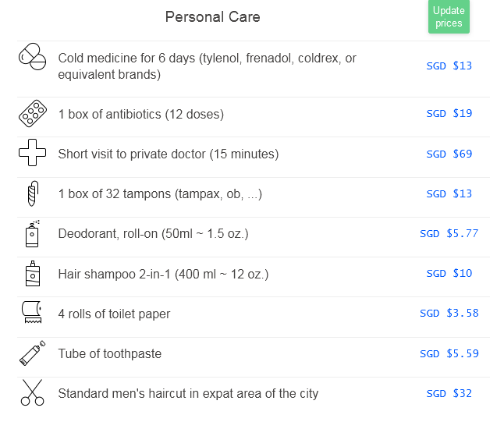Open the SGD $19 antibiotics price
The image size is (504, 422).
coord(449,114)
